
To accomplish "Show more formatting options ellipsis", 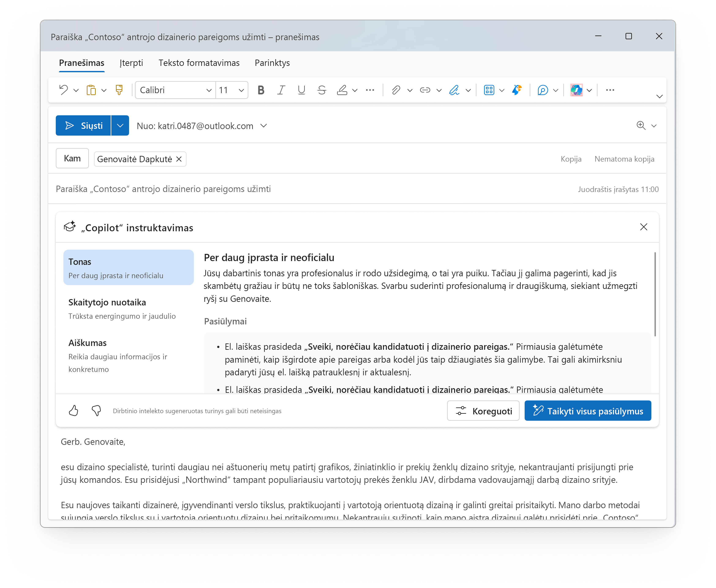I will pyautogui.click(x=370, y=90).
